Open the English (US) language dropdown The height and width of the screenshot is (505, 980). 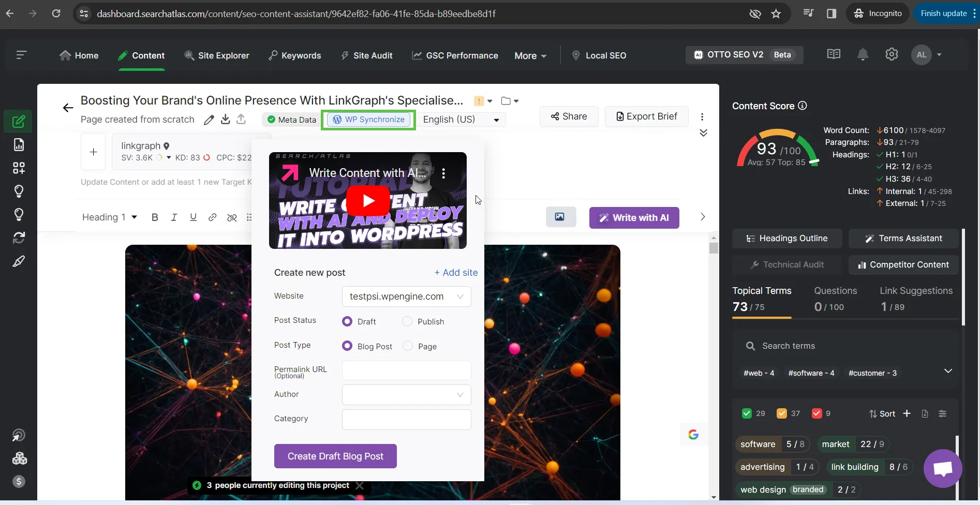coord(462,120)
